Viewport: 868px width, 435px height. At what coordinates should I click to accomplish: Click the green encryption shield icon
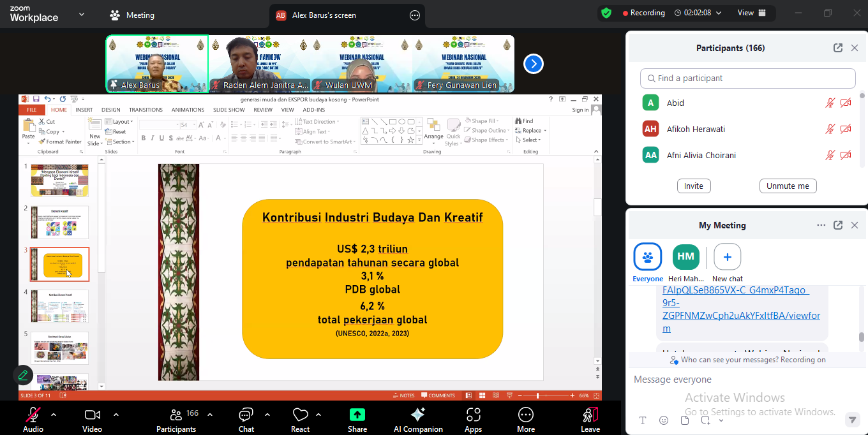606,13
